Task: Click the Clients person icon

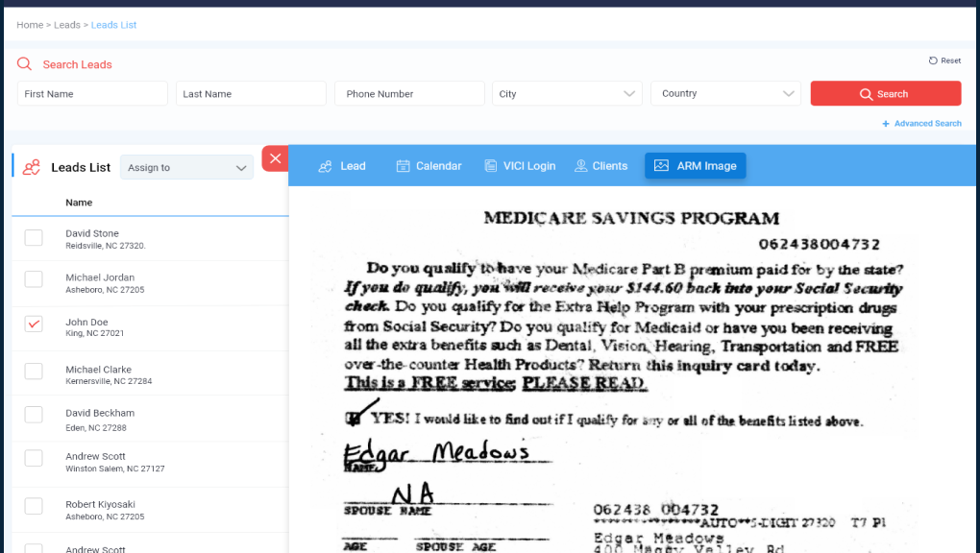Action: point(580,166)
